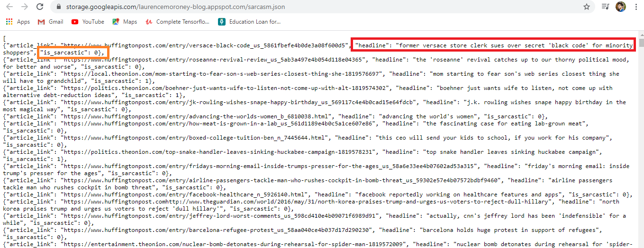Screen dimensions: 644x248
Task: Open the Gmail bookmark
Action: [50, 22]
